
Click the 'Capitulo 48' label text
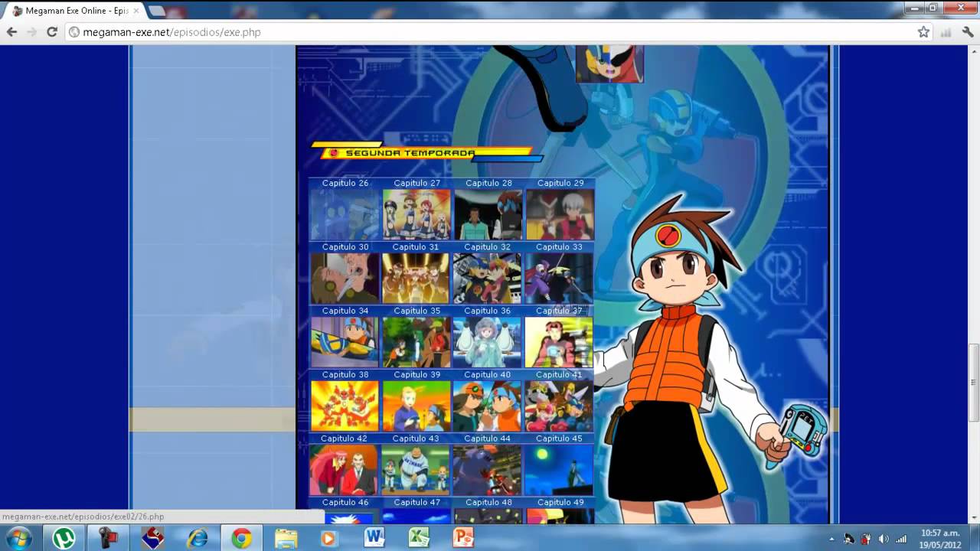coord(488,502)
